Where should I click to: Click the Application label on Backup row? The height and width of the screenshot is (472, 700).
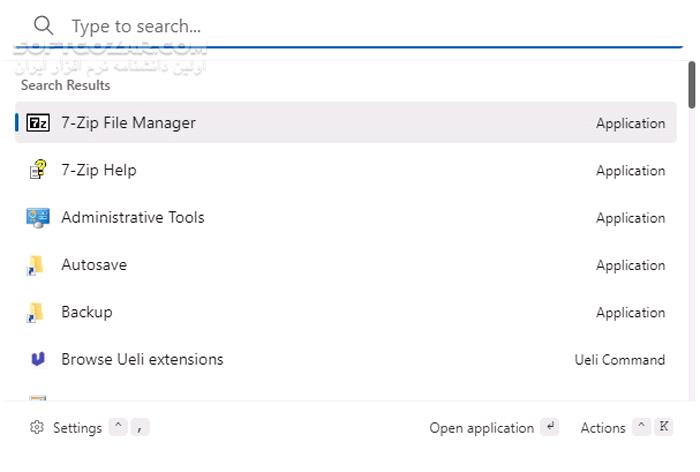(x=630, y=313)
